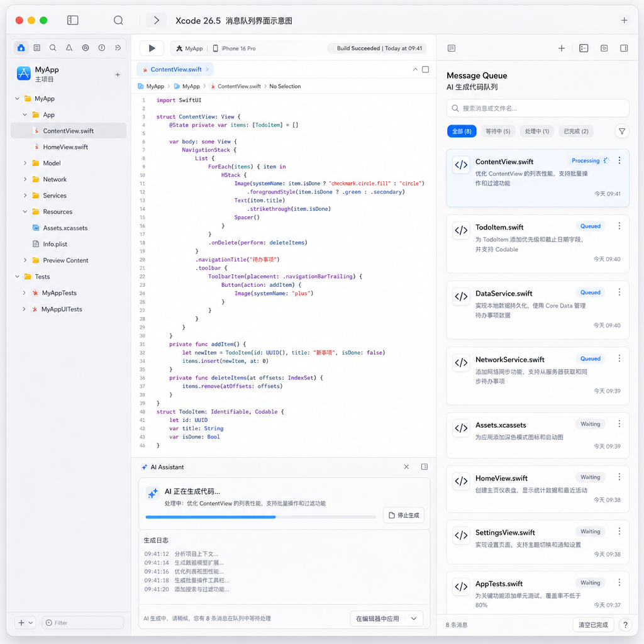The width and height of the screenshot is (644, 644).
Task: Click the AI Assistant panel layout icon
Action: click(425, 467)
